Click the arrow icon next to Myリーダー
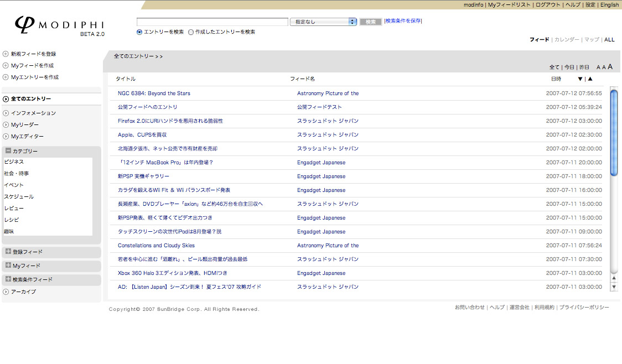Viewport: 622px width, 364px height. [6, 125]
